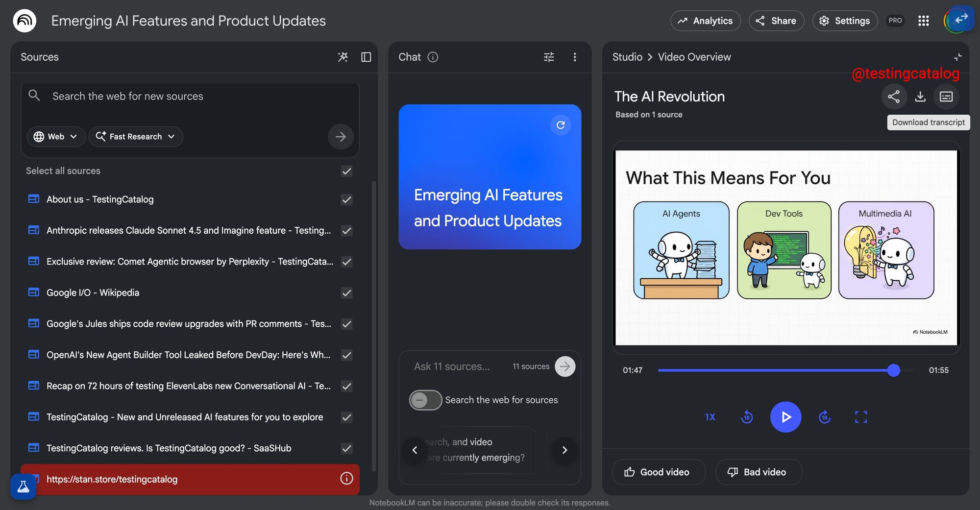The width and height of the screenshot is (980, 510).
Task: Open chat configuration sliders icon
Action: [x=549, y=57]
